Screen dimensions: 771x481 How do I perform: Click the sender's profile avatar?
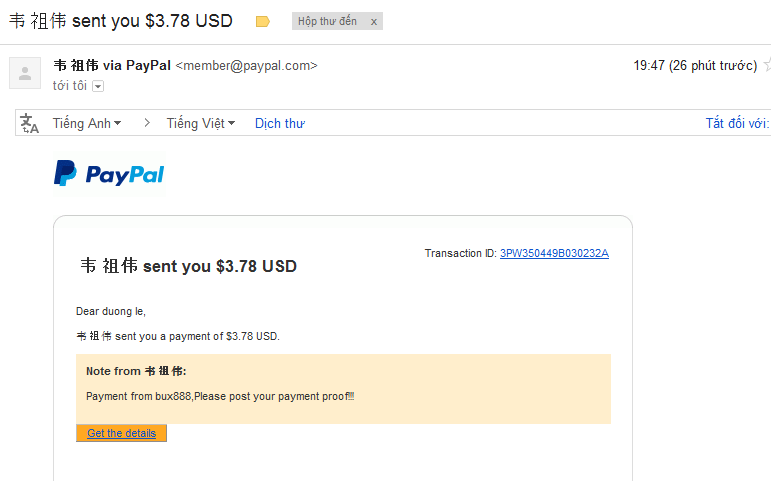pos(24,72)
